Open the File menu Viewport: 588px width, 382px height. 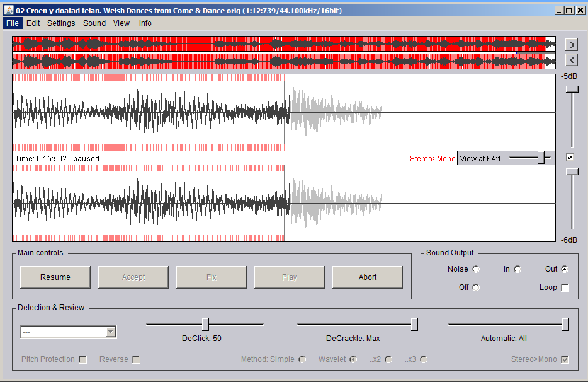coord(13,23)
